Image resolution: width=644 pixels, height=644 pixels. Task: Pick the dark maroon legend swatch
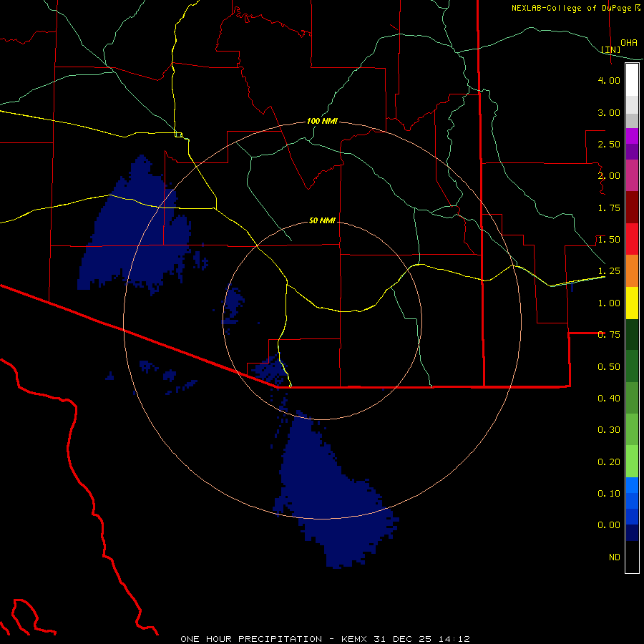[x=632, y=208]
